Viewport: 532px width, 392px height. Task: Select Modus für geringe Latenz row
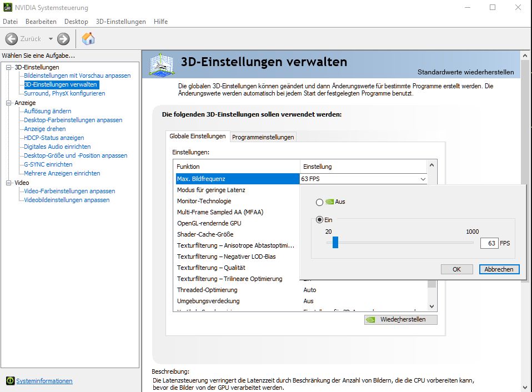(x=238, y=190)
